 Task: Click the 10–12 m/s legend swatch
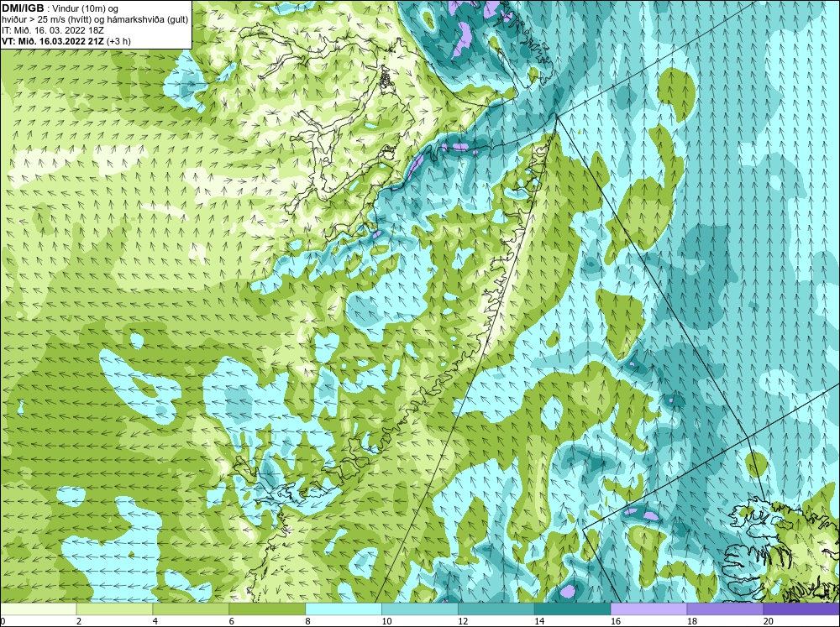[420, 609]
